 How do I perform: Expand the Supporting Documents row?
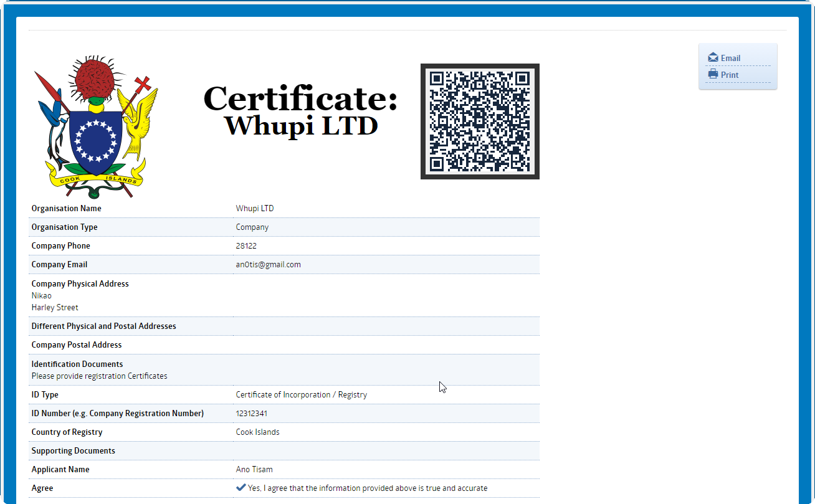tap(73, 450)
